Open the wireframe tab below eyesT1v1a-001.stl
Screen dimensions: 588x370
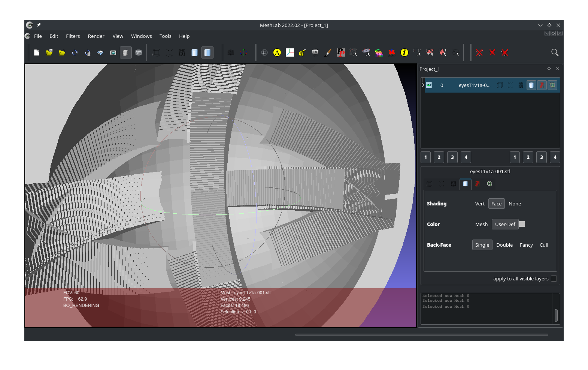click(x=454, y=184)
